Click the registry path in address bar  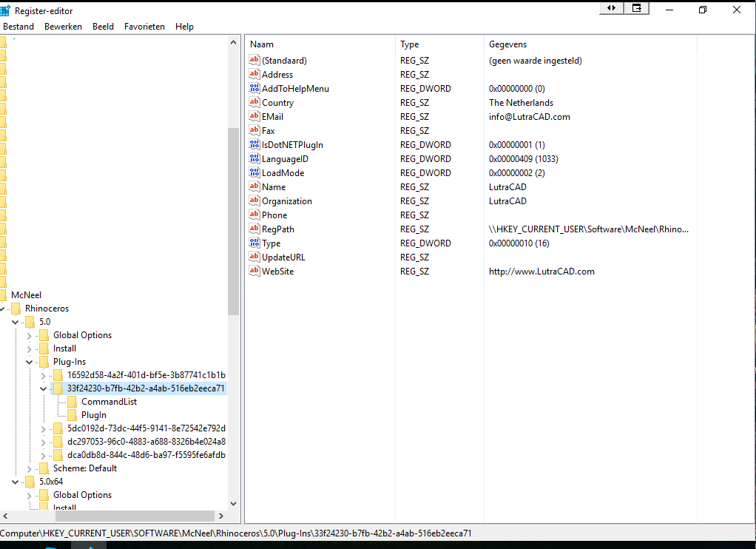[236, 533]
